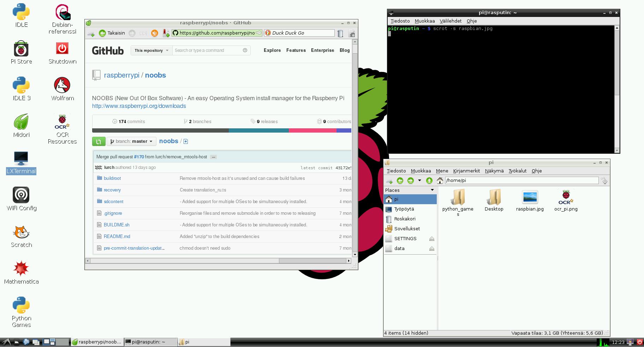644x347 pixels.
Task: Click the /home/pi path field
Action: (522, 181)
